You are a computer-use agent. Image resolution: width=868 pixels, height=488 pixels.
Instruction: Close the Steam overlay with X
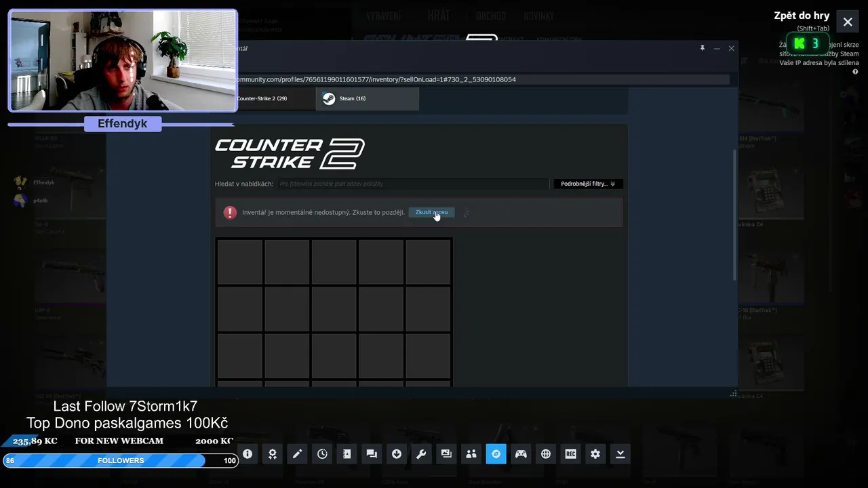tap(848, 22)
